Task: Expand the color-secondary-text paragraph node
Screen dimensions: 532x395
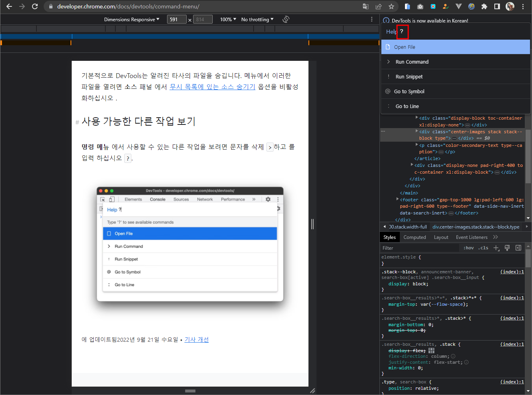Action: [x=417, y=145]
